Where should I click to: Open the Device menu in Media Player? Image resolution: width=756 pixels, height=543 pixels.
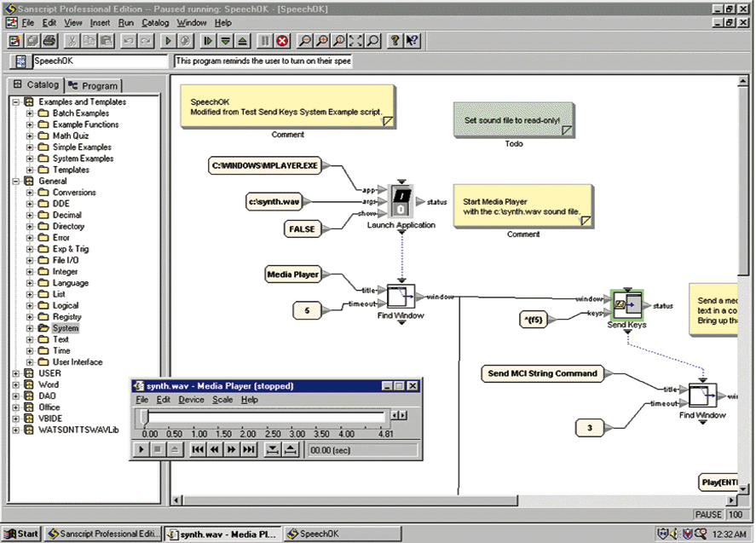(191, 400)
